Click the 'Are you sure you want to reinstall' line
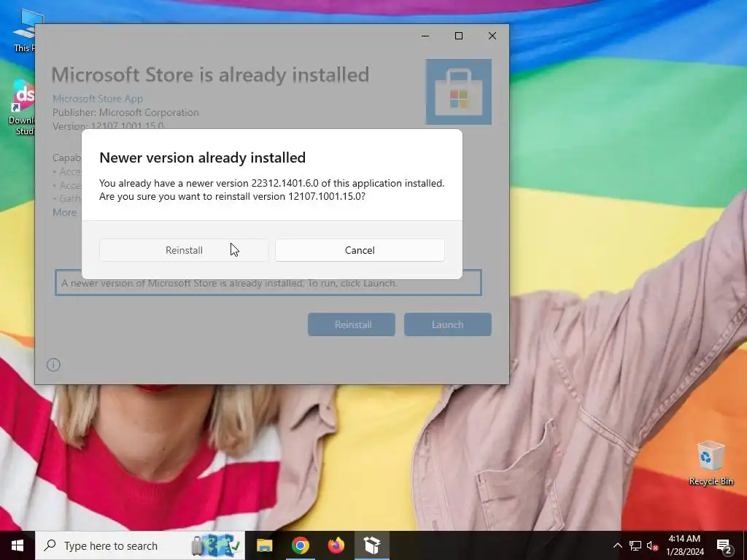Viewport: 747px width, 560px height. pyautogui.click(x=232, y=196)
